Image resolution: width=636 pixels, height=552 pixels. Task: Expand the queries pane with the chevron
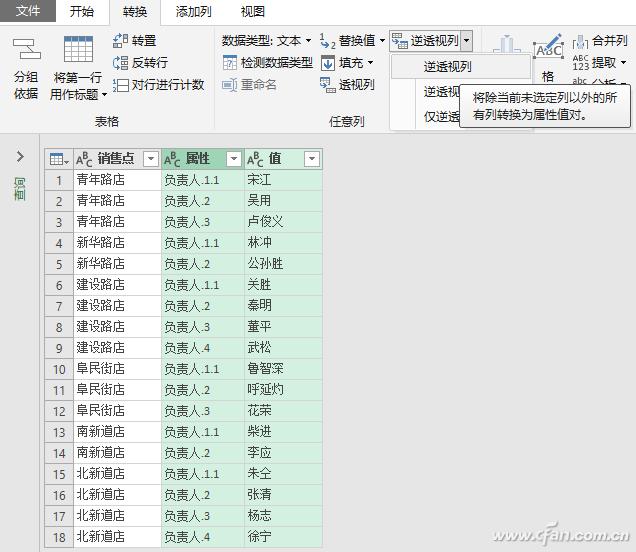(x=20, y=157)
